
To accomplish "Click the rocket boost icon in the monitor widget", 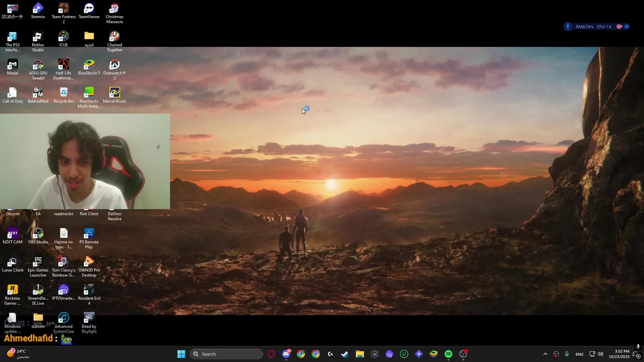I will pyautogui.click(x=568, y=27).
